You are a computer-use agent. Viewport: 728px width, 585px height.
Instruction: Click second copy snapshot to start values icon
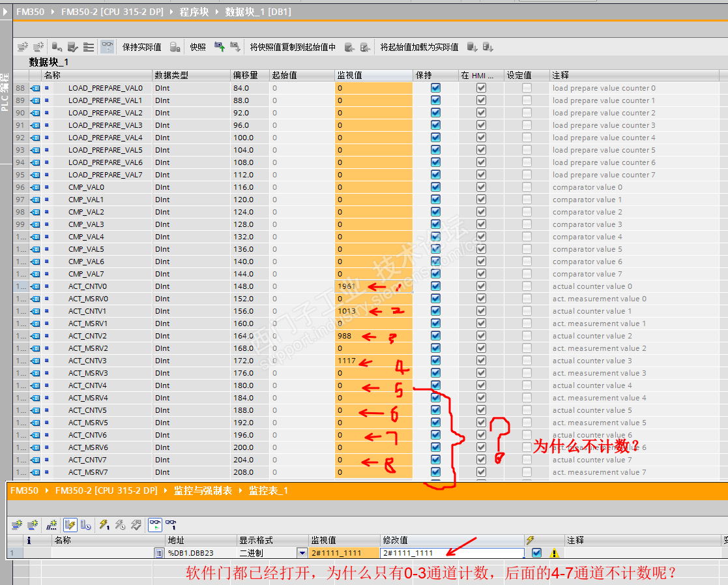(366, 47)
